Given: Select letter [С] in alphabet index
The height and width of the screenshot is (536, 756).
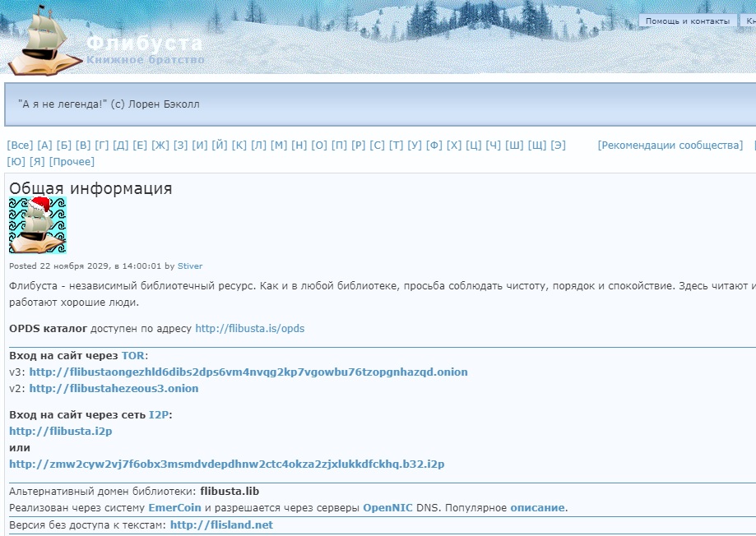Looking at the screenshot, I should (377, 145).
